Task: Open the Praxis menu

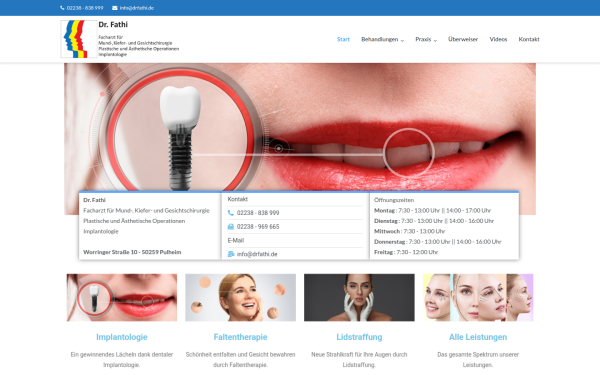Action: point(423,39)
